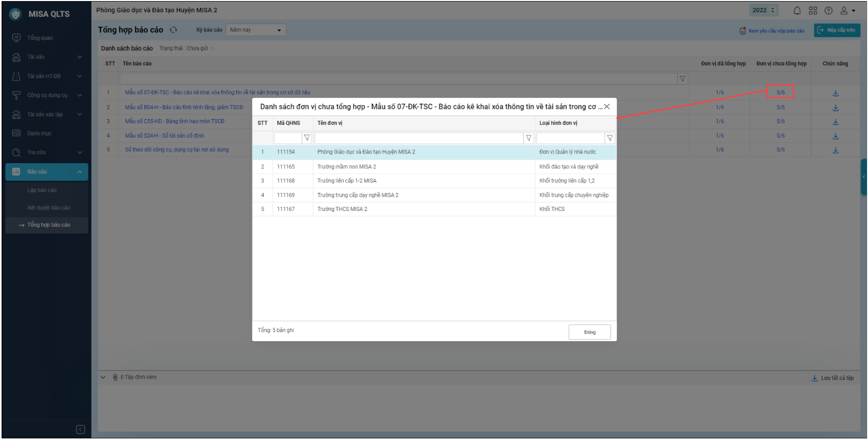Select Tổng hợp báo cáo submenu item
Viewport: 868px width, 440px height.
[49, 225]
